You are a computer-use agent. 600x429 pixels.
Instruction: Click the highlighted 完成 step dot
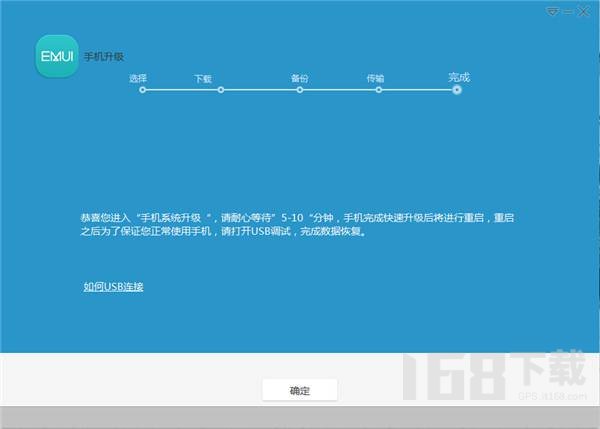point(457,90)
